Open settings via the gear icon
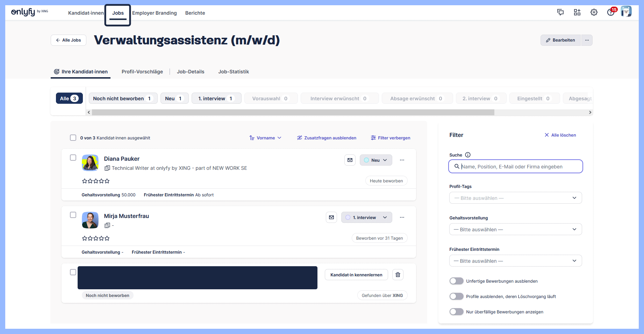This screenshot has height=334, width=644. click(594, 12)
